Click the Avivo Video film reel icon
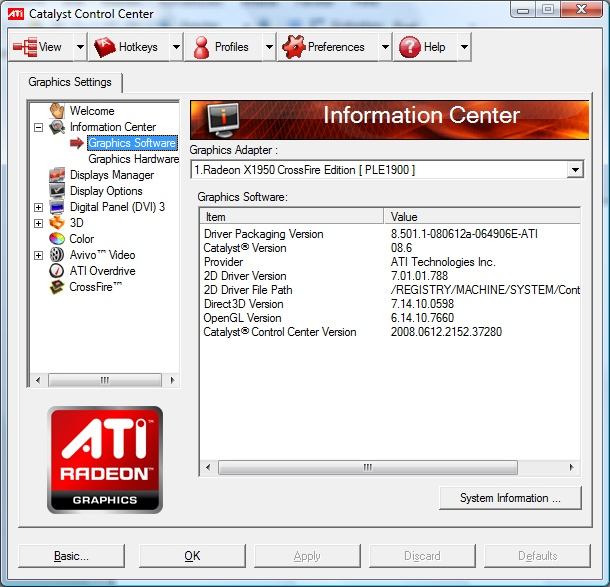 pos(57,255)
